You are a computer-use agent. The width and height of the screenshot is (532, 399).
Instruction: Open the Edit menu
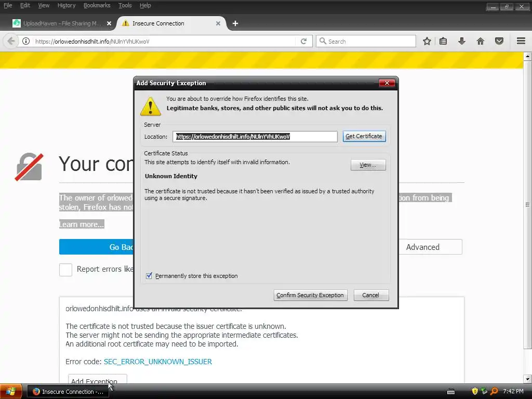click(x=25, y=5)
